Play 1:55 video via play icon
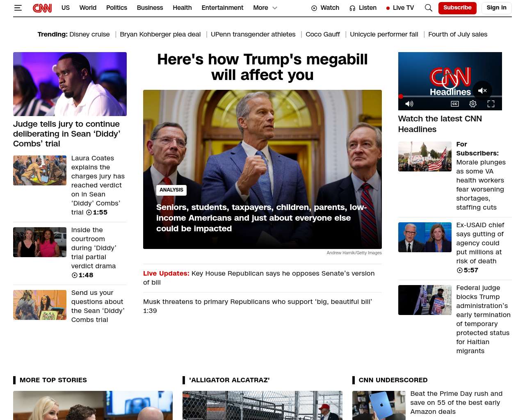Viewport: 525px width, 420px height. pyautogui.click(x=89, y=212)
